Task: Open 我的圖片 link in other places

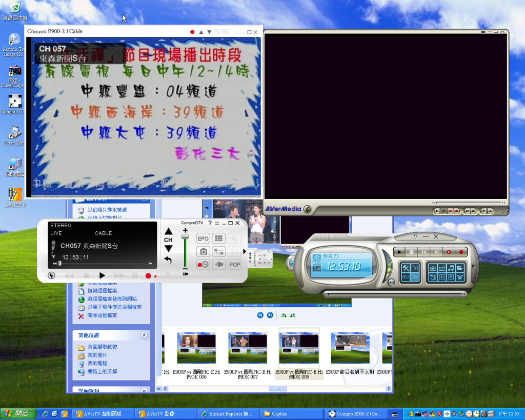Action: 97,355
